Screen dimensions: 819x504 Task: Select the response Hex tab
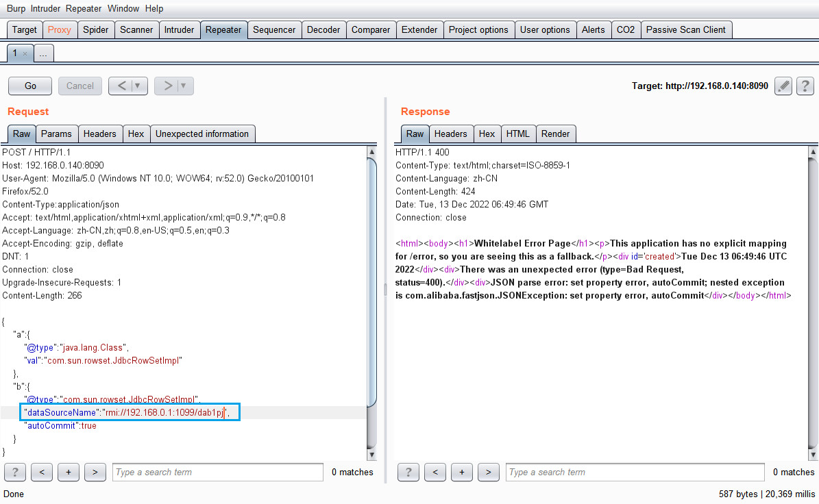487,134
